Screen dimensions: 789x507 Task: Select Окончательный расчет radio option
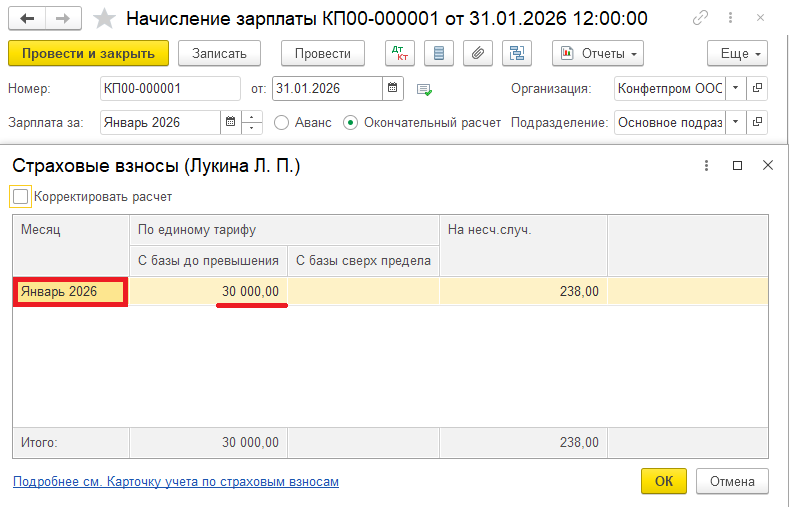point(350,123)
